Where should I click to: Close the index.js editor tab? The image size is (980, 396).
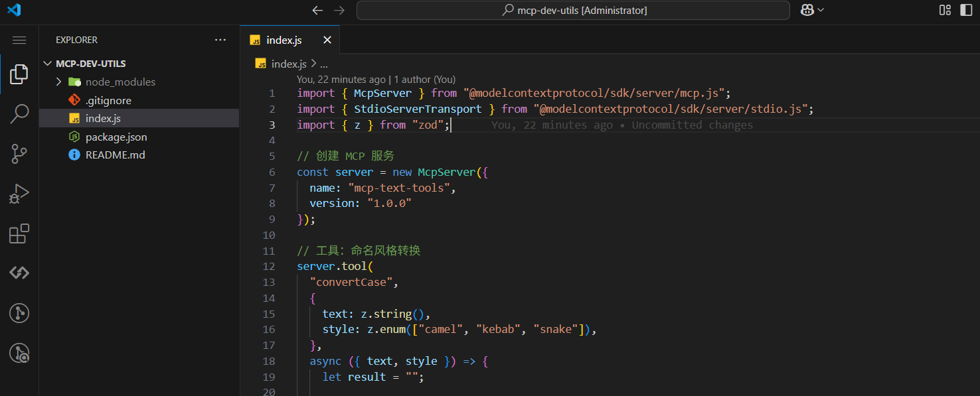point(327,40)
